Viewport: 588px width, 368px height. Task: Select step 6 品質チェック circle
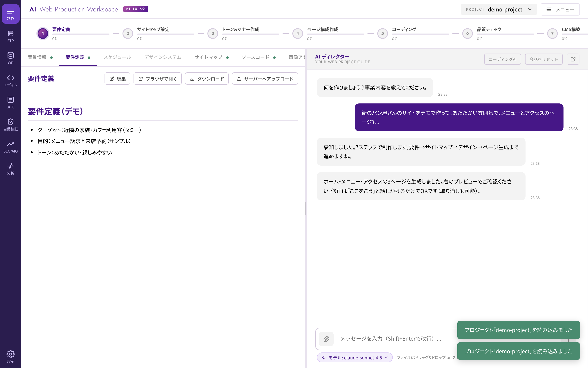tap(468, 34)
